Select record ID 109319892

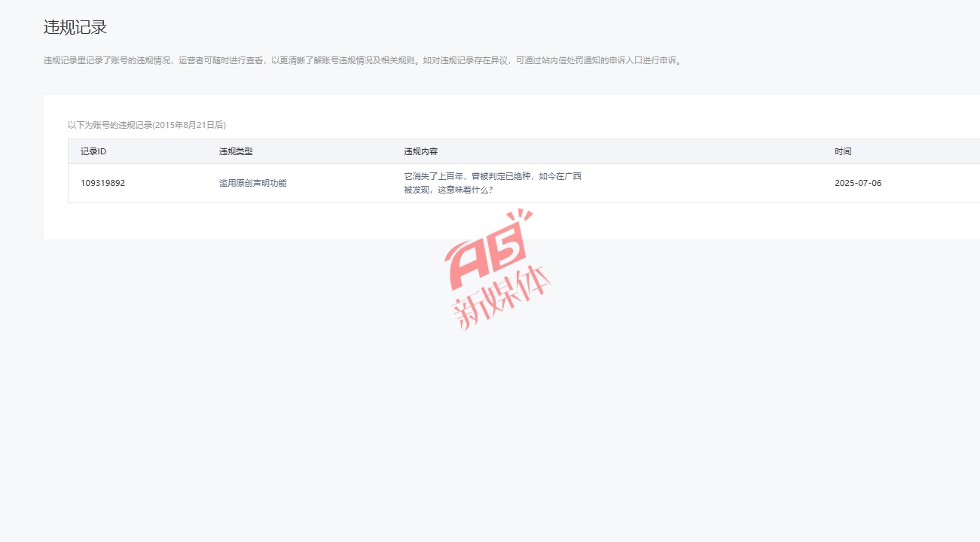pos(102,183)
